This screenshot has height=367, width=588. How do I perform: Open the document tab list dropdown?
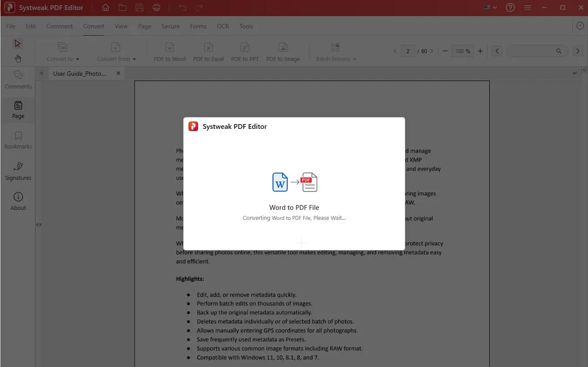coord(575,74)
